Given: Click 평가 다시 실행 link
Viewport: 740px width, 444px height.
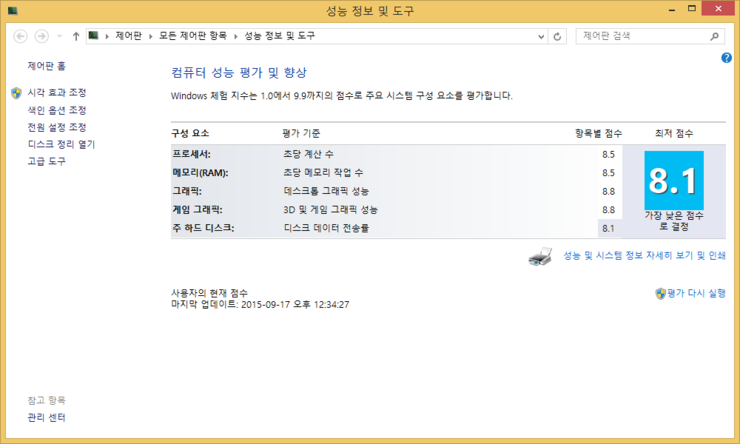Looking at the screenshot, I should click(x=696, y=293).
